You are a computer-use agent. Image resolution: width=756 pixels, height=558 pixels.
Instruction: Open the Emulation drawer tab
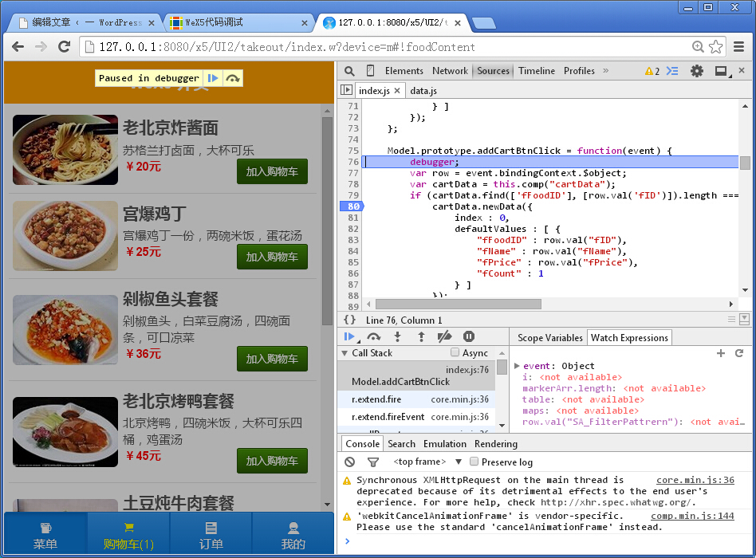tap(444, 444)
